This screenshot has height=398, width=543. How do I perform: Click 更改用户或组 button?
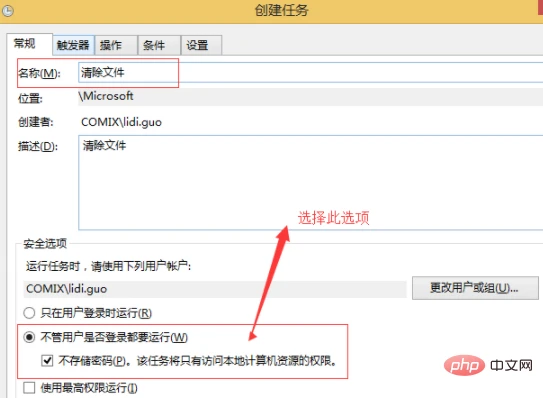point(475,288)
